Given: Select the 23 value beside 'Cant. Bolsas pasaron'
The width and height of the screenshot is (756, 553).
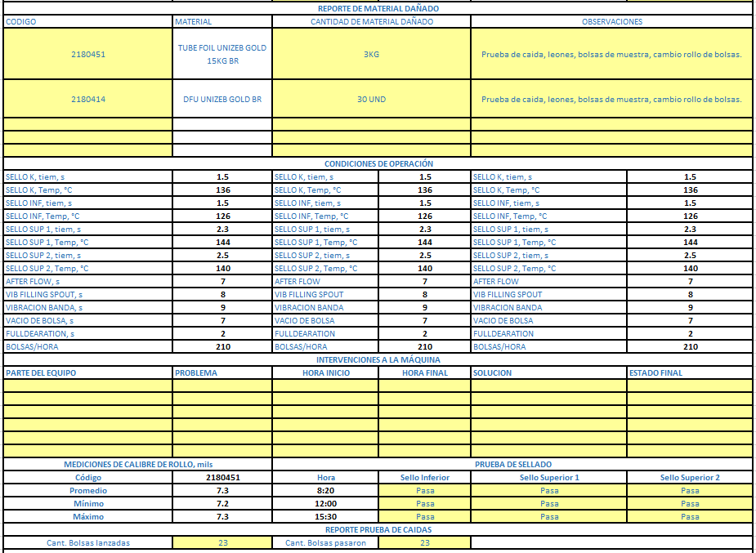Looking at the screenshot, I should (424, 543).
